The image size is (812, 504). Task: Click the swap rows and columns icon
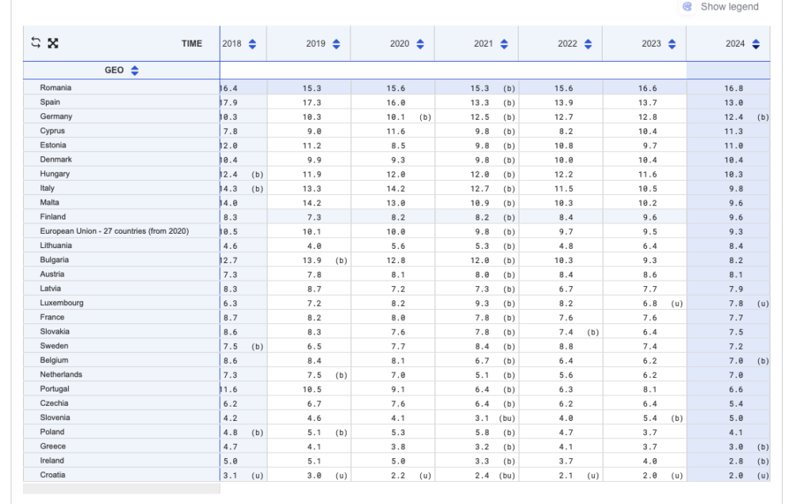(x=36, y=43)
